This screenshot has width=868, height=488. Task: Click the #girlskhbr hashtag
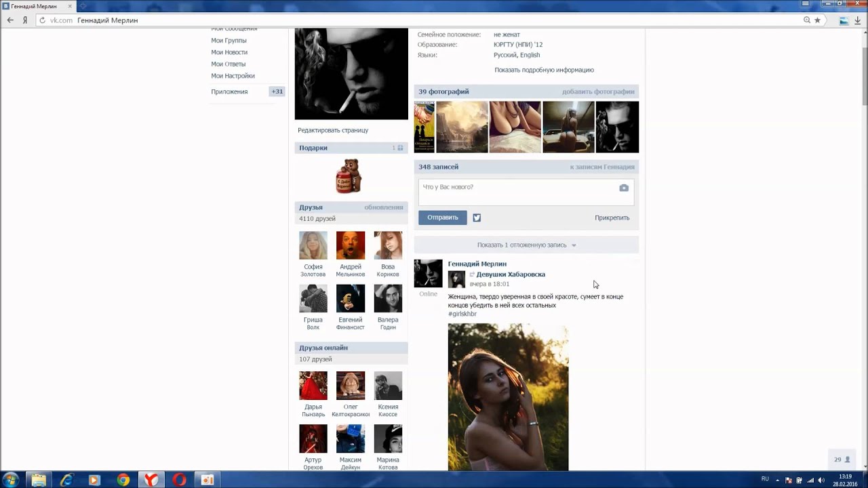click(x=462, y=314)
